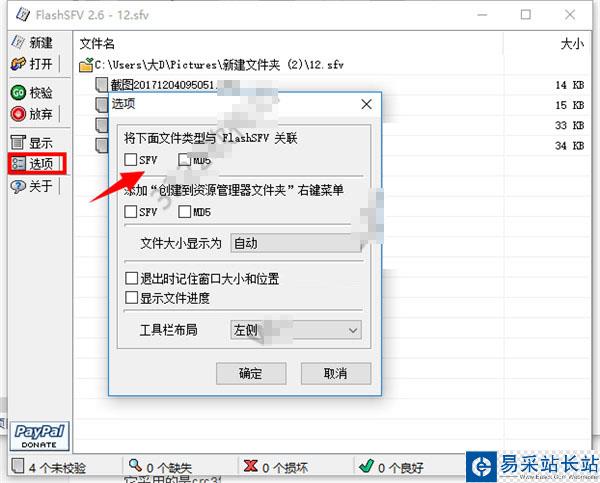Click the PayPal Donate image
600x483 pixels.
click(39, 436)
